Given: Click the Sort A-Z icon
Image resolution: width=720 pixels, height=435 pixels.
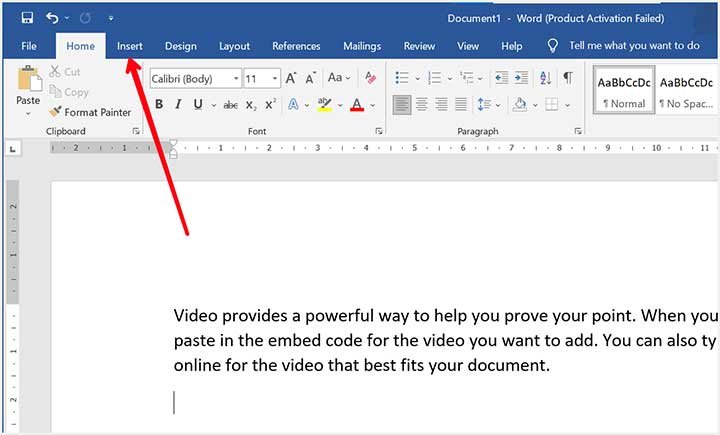Looking at the screenshot, I should coord(545,78).
